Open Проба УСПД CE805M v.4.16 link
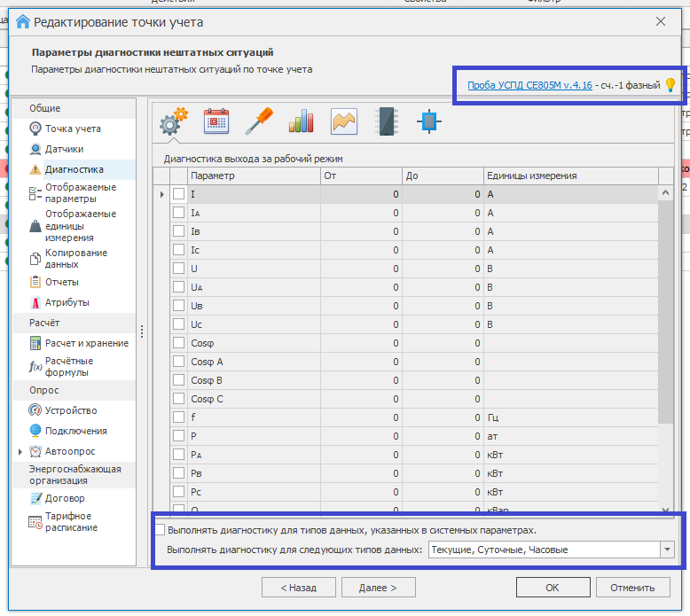Image resolution: width=690 pixels, height=616 pixels. pyautogui.click(x=529, y=86)
